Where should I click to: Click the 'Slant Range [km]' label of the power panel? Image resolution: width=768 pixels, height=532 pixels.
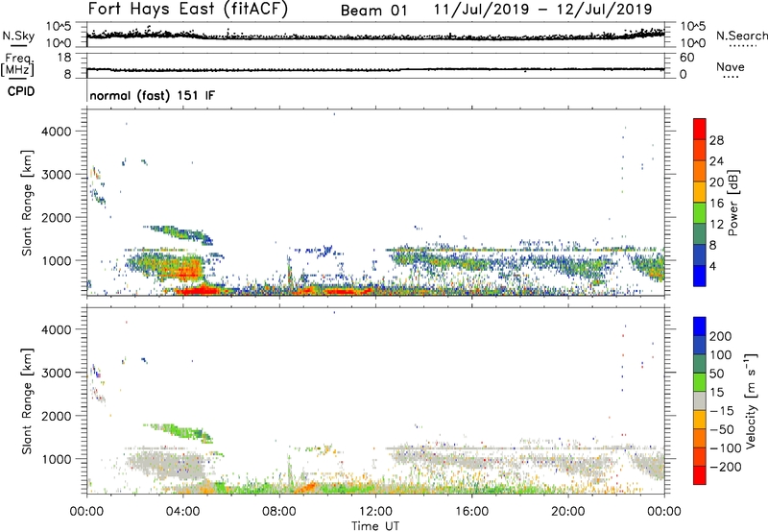point(27,203)
